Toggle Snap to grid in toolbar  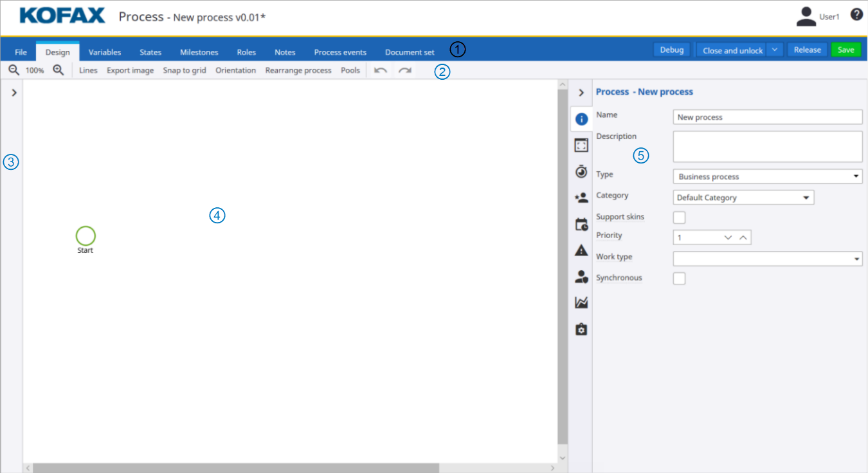click(185, 70)
